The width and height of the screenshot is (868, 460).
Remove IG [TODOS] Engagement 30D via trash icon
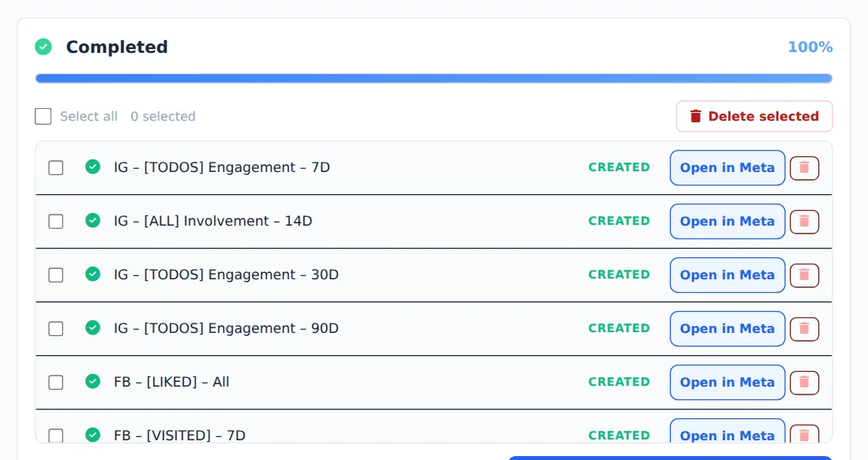point(804,275)
